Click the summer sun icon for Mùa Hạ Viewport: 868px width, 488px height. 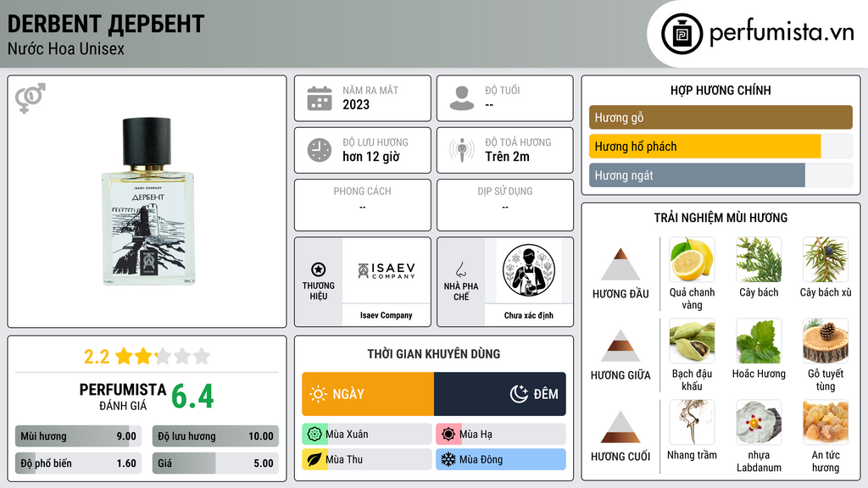click(x=448, y=435)
